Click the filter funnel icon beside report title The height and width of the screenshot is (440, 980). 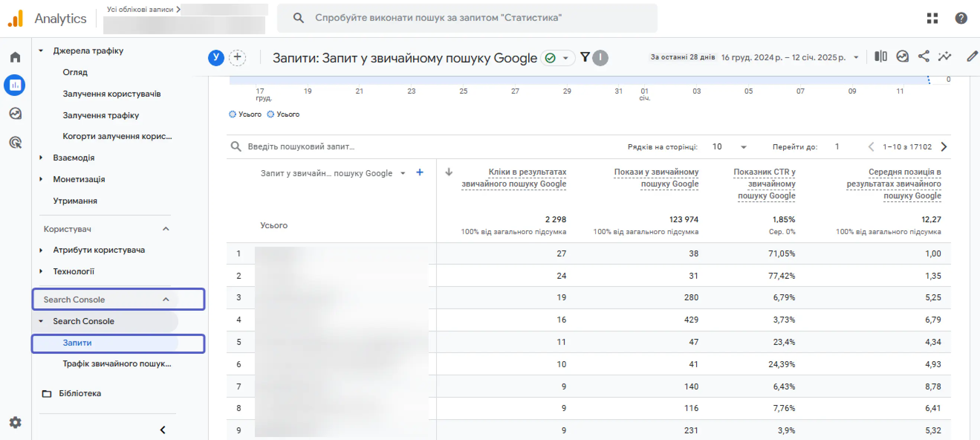[x=585, y=58]
